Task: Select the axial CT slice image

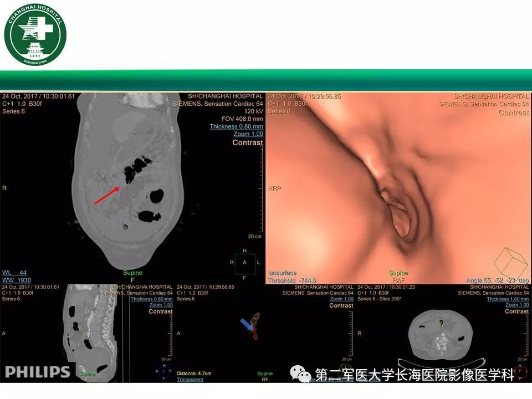Action: [441, 336]
